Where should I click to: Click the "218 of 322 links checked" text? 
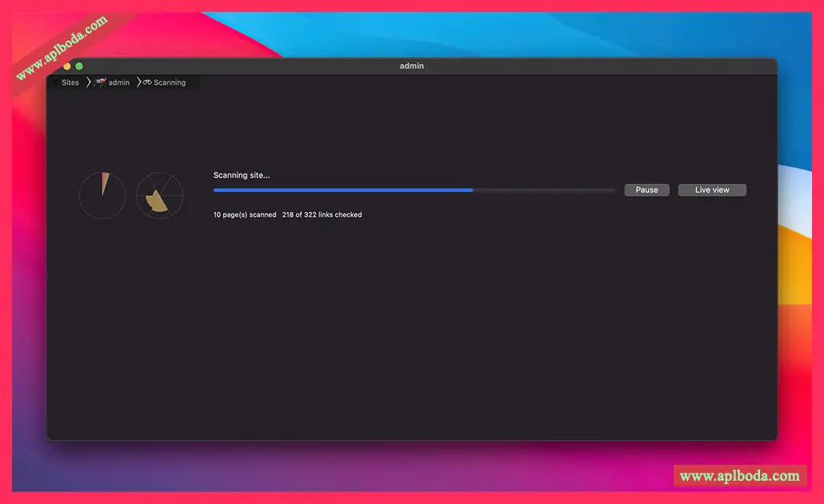coord(322,215)
